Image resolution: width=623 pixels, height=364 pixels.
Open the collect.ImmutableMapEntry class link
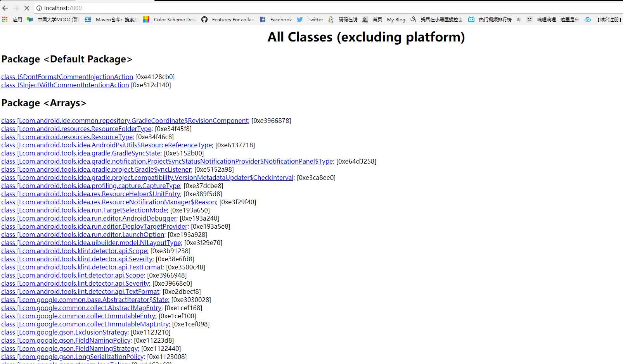[86, 324]
